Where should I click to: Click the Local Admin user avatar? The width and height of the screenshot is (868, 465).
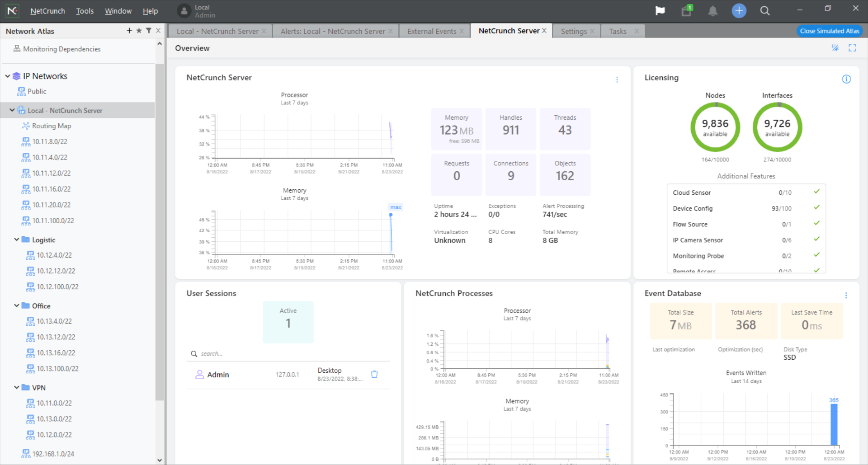[184, 11]
